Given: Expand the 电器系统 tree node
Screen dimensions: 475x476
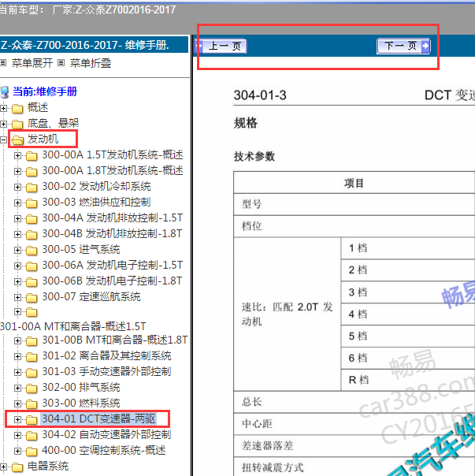Looking at the screenshot, I should (x=3, y=467).
